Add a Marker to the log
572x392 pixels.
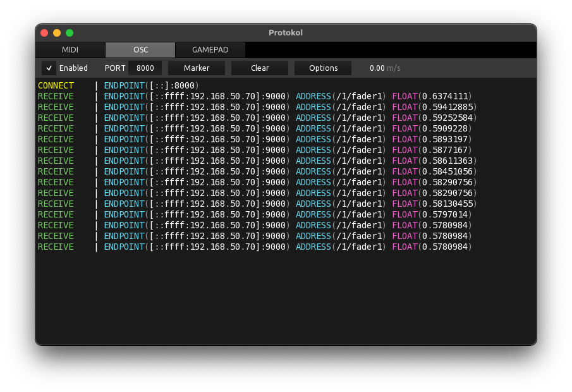(x=197, y=68)
